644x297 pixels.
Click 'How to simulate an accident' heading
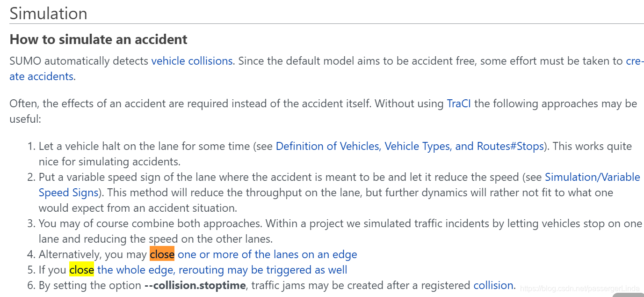coord(99,39)
